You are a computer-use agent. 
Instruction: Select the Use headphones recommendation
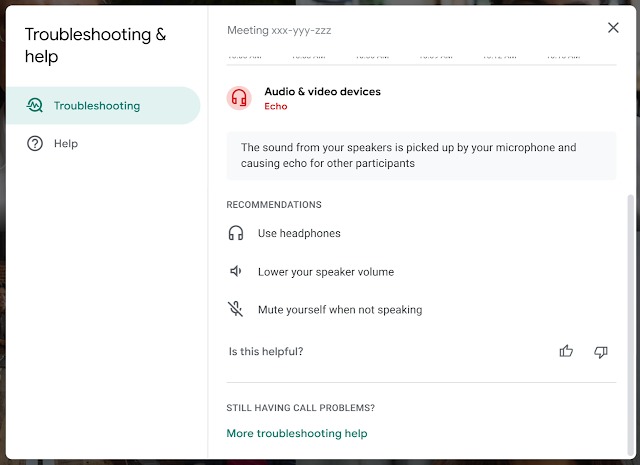[299, 233]
